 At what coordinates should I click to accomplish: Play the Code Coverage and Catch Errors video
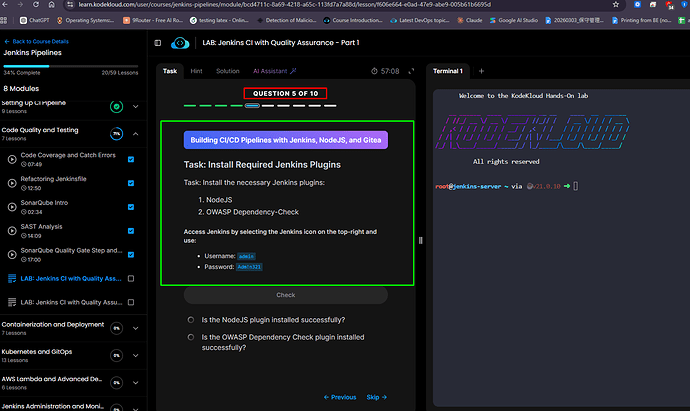pos(12,159)
